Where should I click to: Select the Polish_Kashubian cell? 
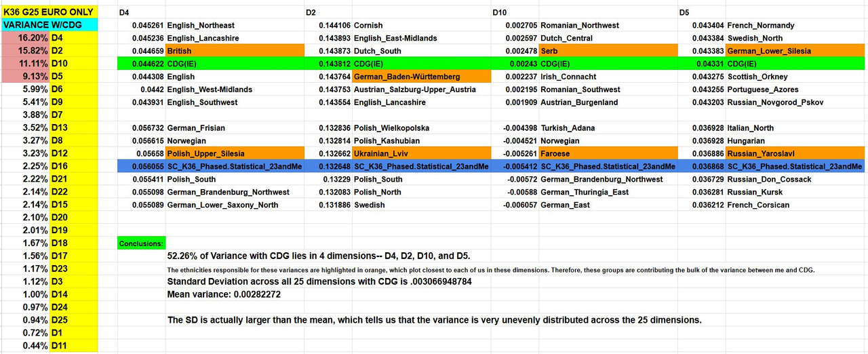tap(422, 140)
